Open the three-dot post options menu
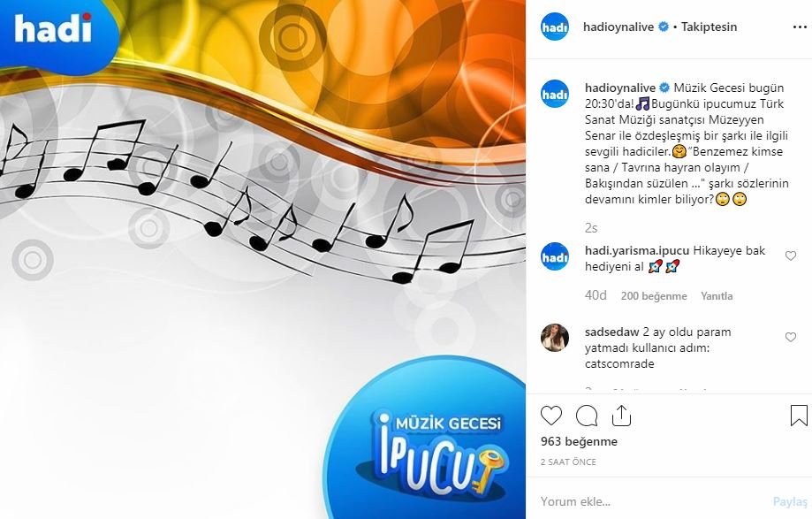The width and height of the screenshot is (812, 519). (800, 27)
